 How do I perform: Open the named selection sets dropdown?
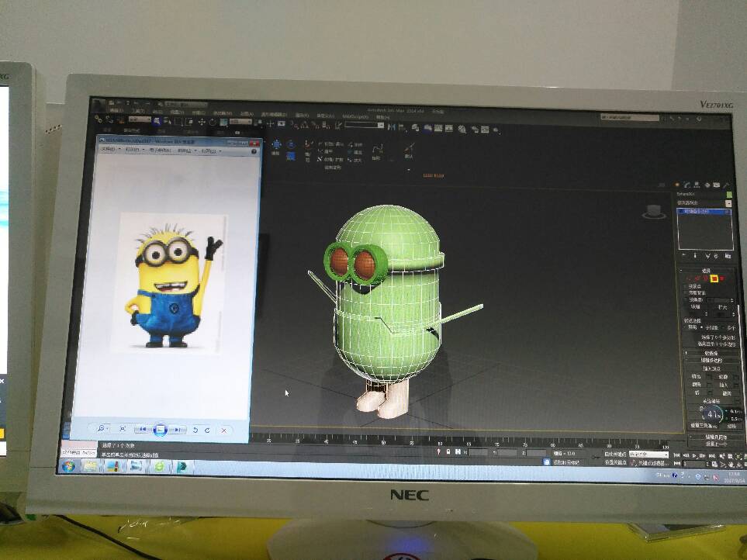tap(364, 125)
